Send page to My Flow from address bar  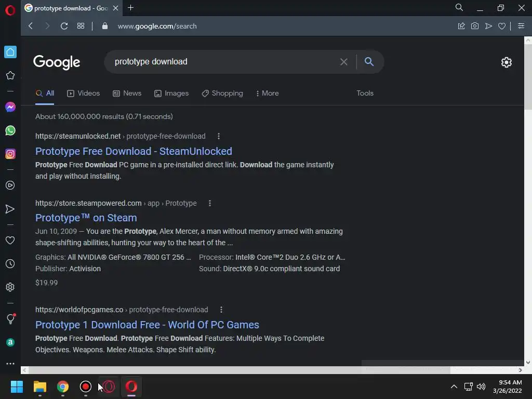pyautogui.click(x=488, y=26)
